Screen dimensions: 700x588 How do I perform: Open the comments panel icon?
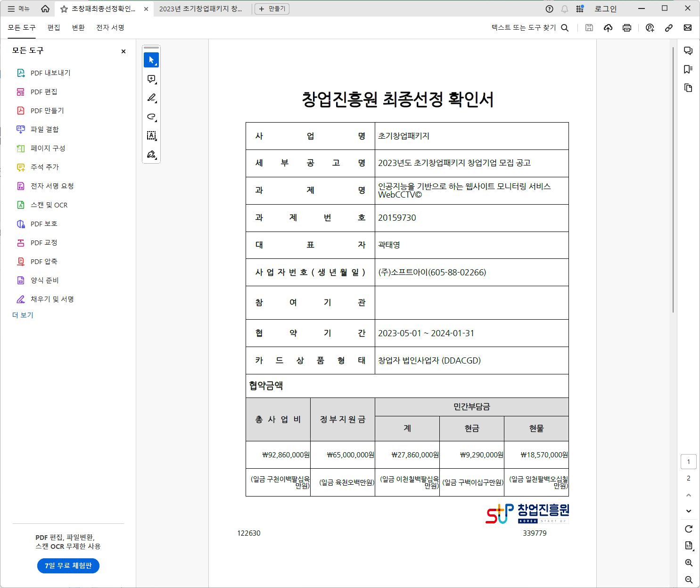(x=689, y=50)
